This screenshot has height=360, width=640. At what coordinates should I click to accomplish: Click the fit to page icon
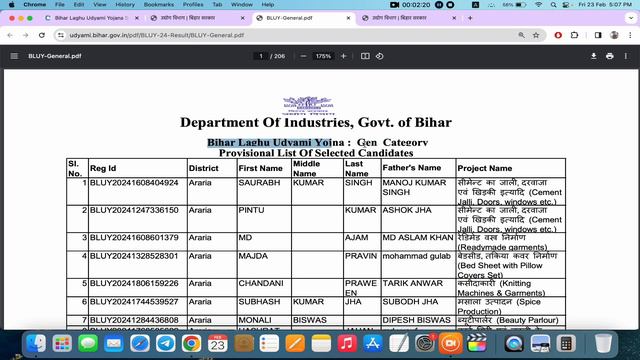click(365, 56)
